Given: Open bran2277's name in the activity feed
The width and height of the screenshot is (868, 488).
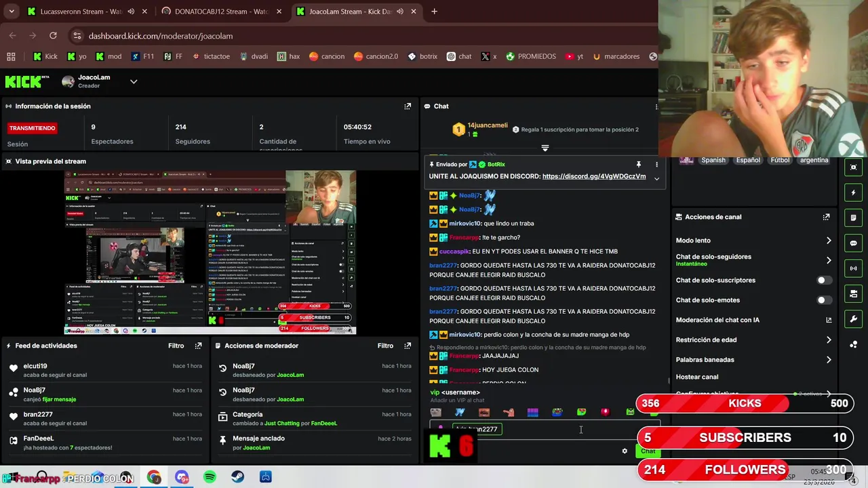Looking at the screenshot, I should click(x=38, y=414).
